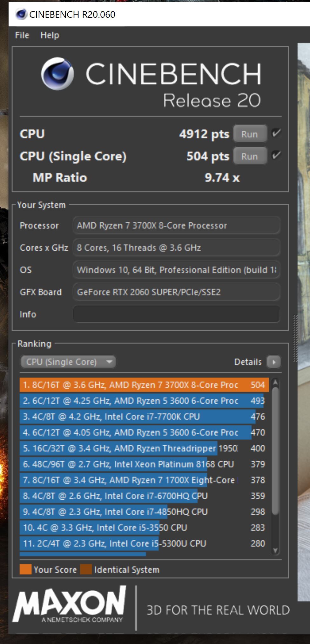Viewport: 310px width, 644px height.
Task: Select ranking row 11 Core i5-5300U
Action: pos(144,543)
